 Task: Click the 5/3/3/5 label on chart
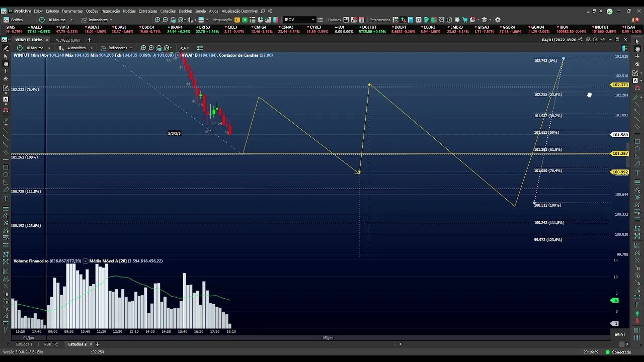click(174, 133)
